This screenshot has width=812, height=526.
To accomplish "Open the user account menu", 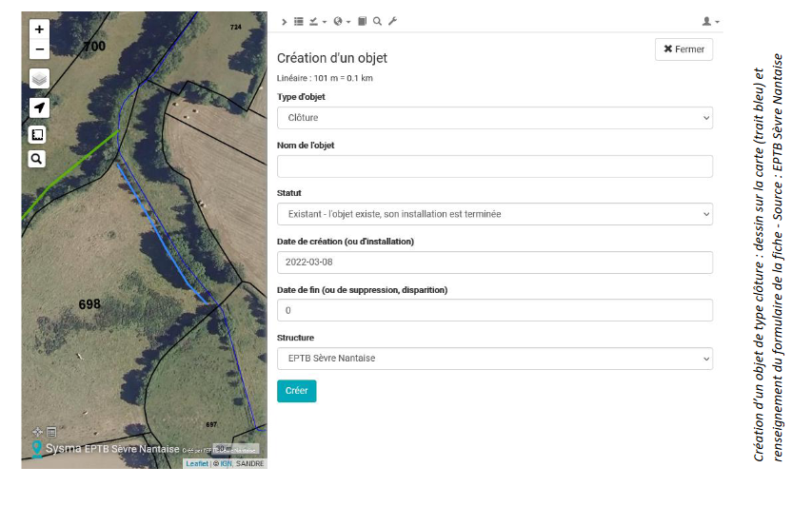I will 709,21.
